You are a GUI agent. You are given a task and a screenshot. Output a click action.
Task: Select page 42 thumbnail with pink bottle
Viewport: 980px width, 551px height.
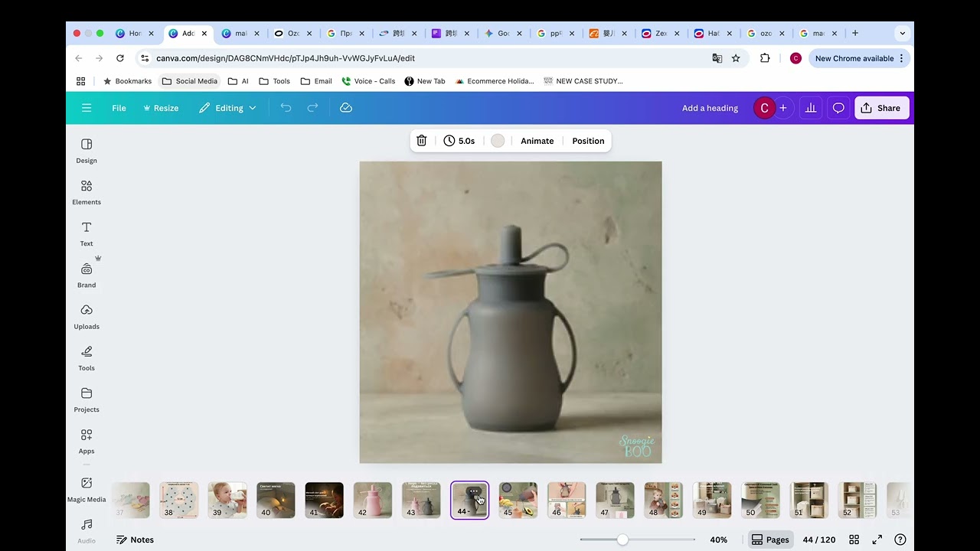point(373,500)
